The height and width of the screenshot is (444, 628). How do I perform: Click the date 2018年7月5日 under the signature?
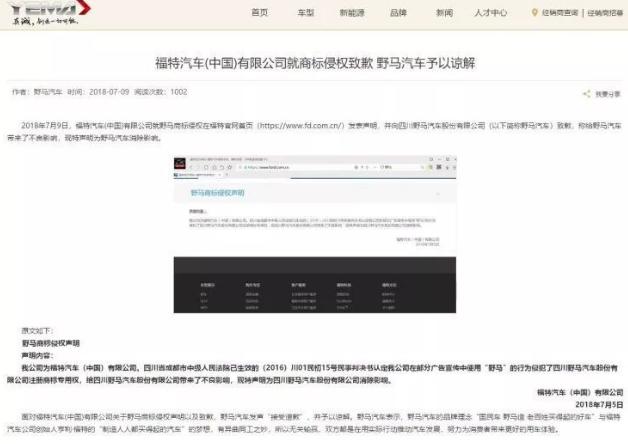coord(600,405)
